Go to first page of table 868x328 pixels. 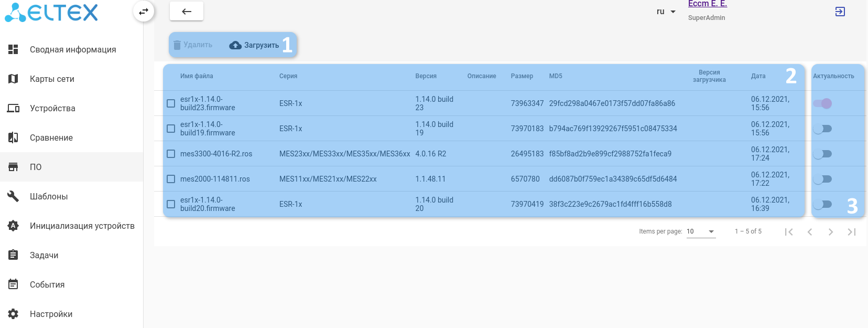[x=789, y=232]
